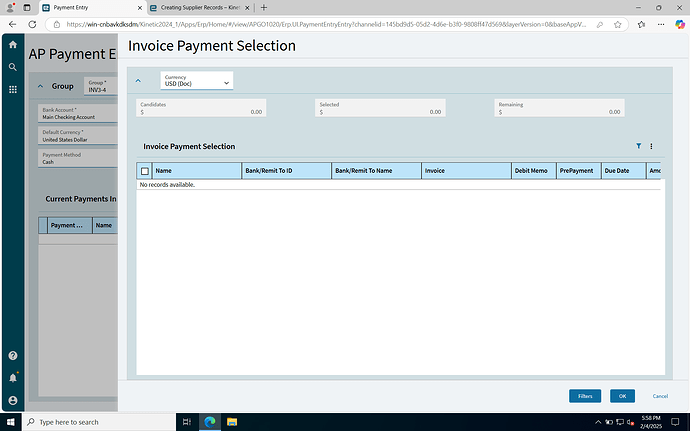
Task: Click the Group ID field INV3-4
Action: 101,86
